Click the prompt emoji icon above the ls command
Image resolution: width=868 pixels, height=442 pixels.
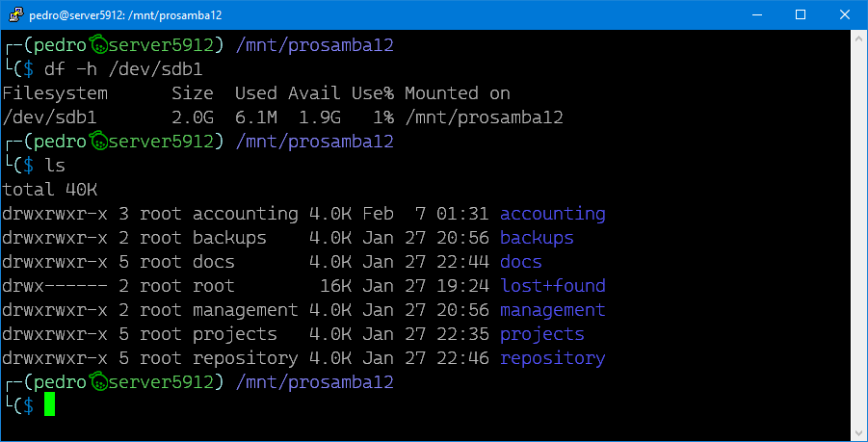pos(98,142)
